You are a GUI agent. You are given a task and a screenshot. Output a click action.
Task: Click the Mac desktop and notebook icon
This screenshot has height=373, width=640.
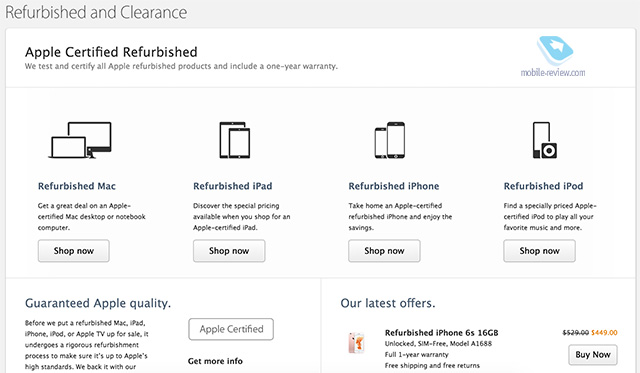point(80,140)
